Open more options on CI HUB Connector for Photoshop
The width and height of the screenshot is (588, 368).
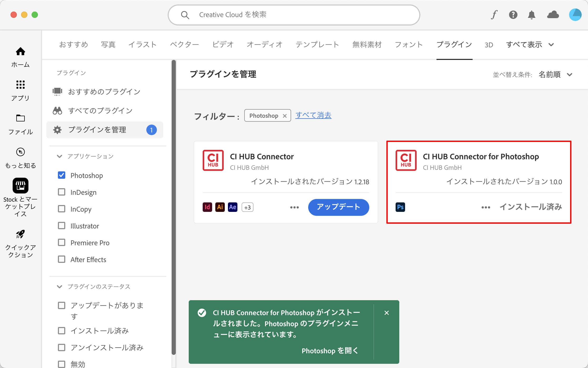[486, 207]
